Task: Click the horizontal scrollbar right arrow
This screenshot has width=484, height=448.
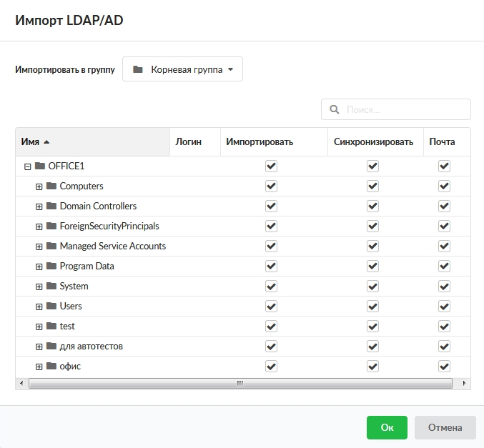Action: (x=465, y=383)
